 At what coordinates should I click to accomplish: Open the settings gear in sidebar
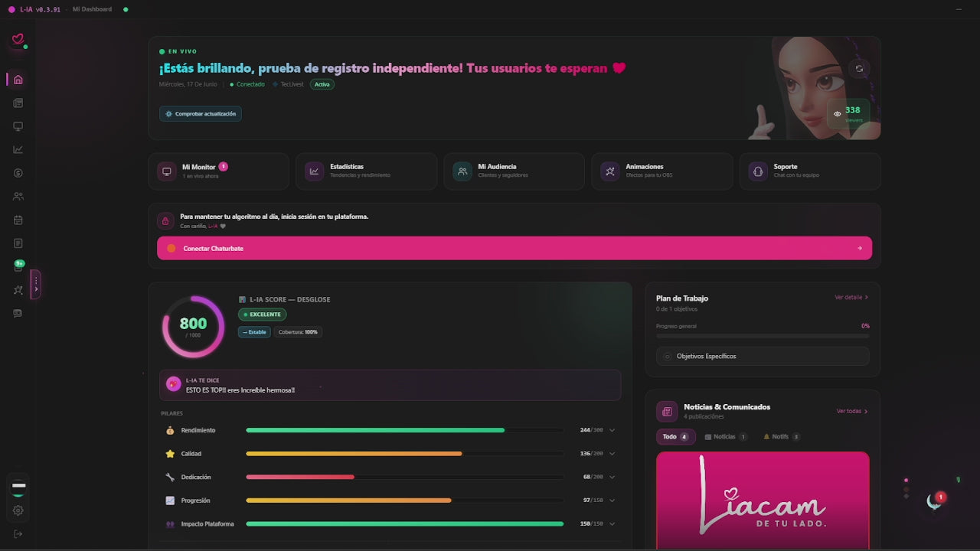(18, 510)
